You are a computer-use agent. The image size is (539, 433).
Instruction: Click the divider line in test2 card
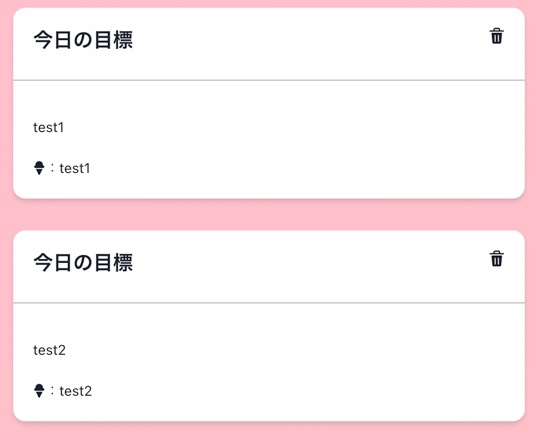coord(269,303)
